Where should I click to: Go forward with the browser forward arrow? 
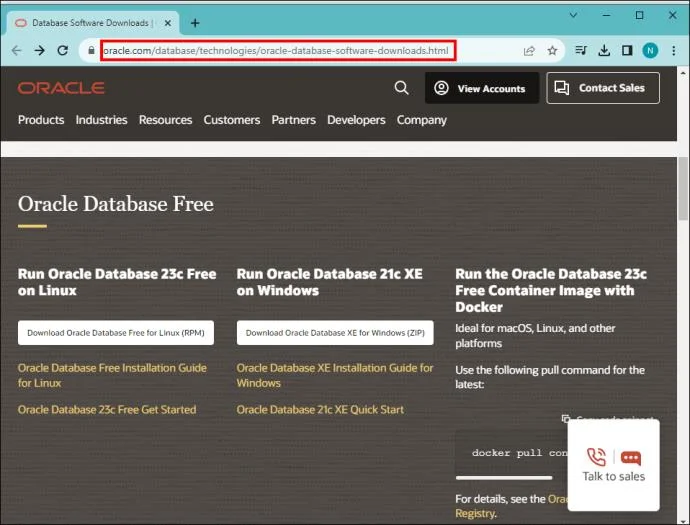(x=40, y=51)
